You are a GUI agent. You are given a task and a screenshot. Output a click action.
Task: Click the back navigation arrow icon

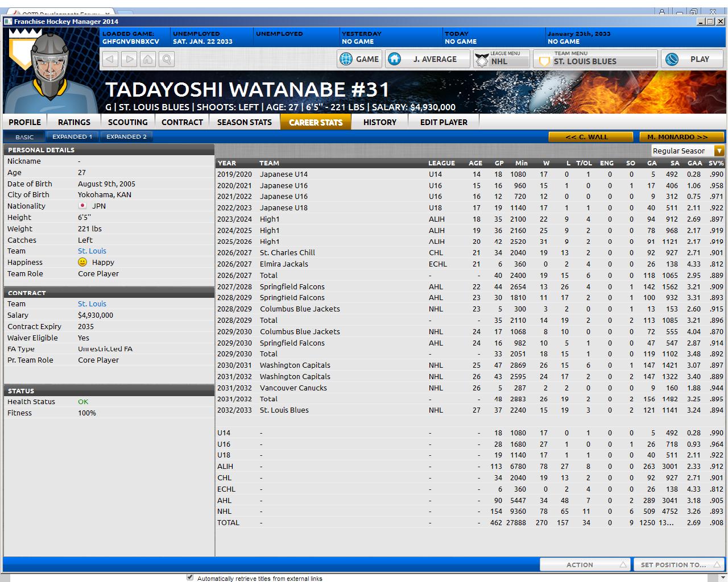click(110, 59)
